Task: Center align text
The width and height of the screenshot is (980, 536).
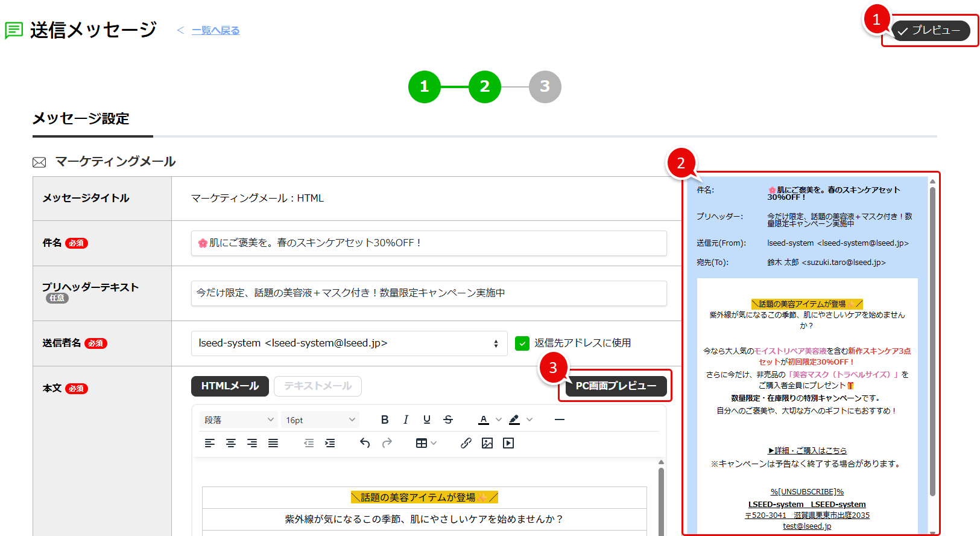Action: pos(231,443)
